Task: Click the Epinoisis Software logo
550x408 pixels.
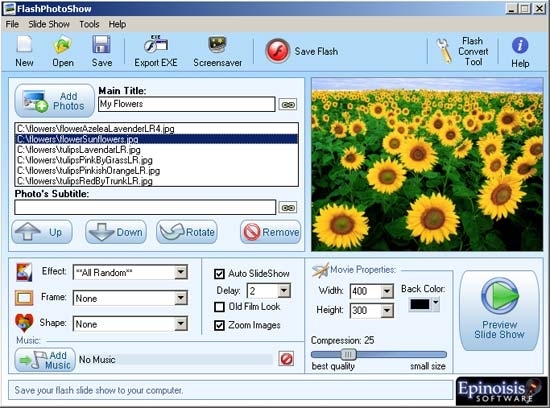Action: tap(501, 391)
